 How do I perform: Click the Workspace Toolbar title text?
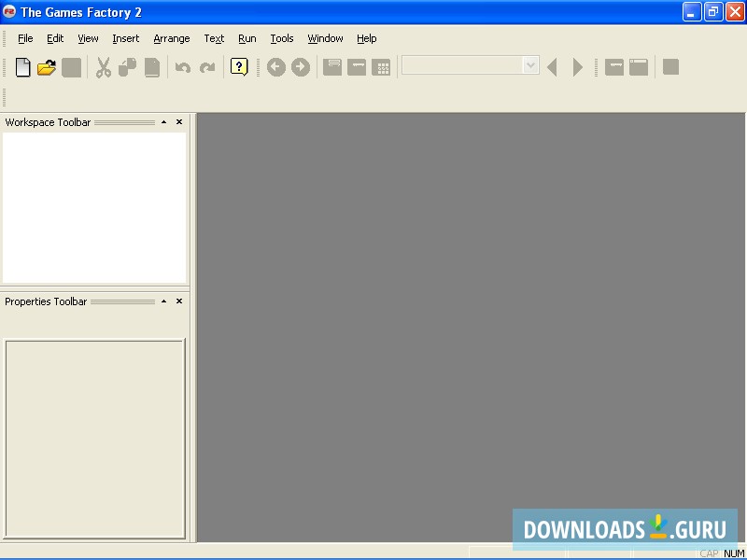point(48,122)
